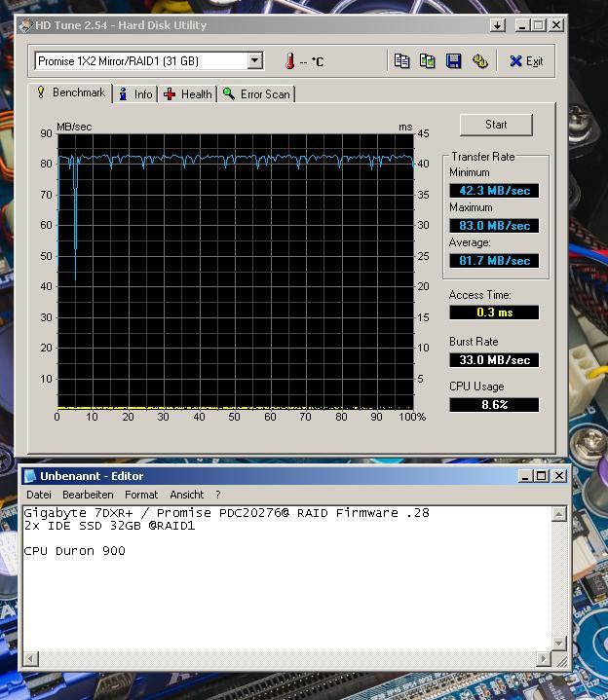The height and width of the screenshot is (700, 608).
Task: Maximize the Unbenannt Editor window
Action: tap(542, 476)
